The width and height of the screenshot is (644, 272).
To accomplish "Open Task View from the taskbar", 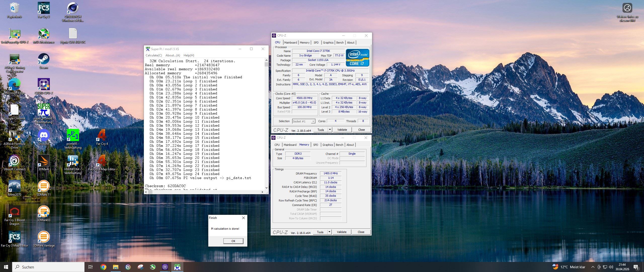I will 91,267.
